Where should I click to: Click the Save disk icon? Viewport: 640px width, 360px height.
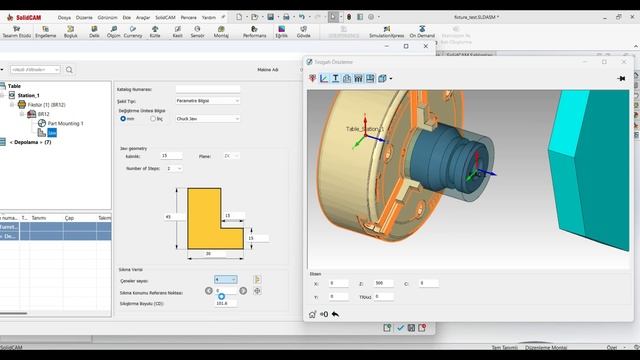pyautogui.click(x=271, y=17)
